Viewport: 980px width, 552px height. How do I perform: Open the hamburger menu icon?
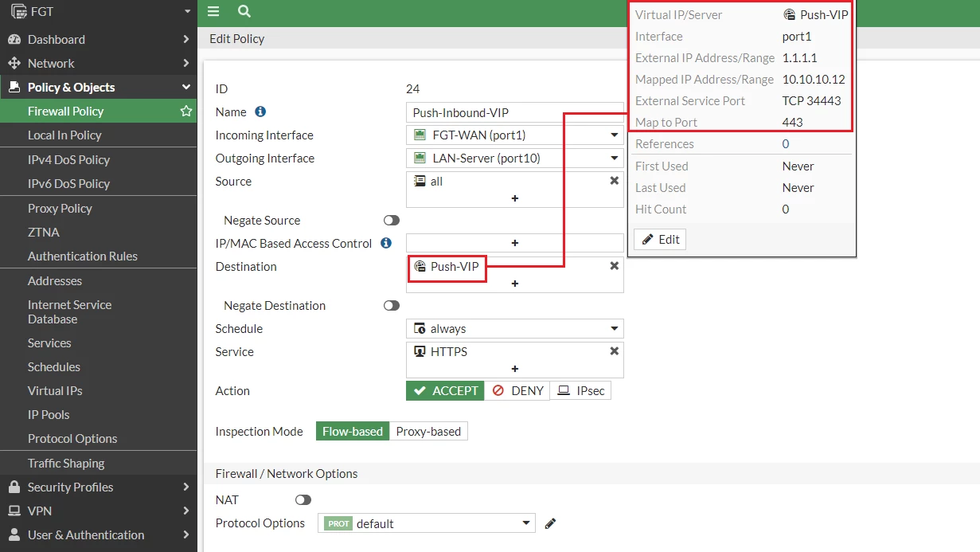[213, 11]
